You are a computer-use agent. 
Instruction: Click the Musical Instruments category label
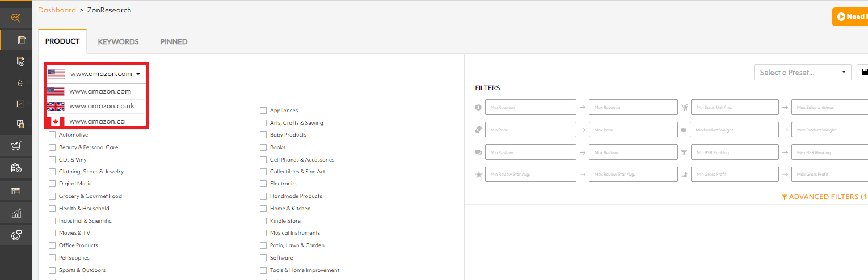pos(294,233)
